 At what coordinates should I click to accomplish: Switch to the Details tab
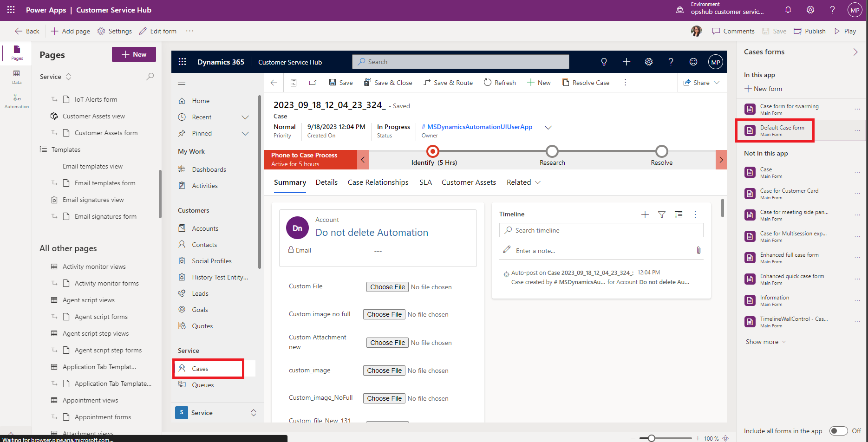326,182
